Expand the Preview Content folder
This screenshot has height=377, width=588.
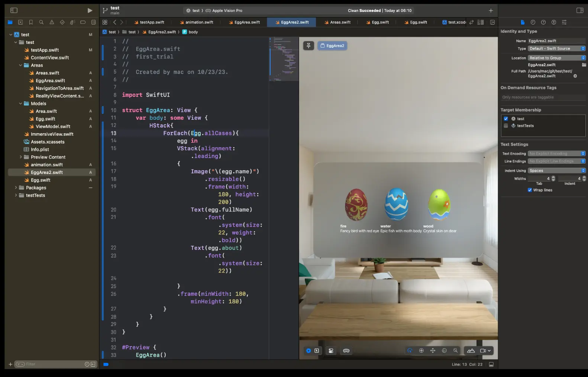tap(21, 157)
